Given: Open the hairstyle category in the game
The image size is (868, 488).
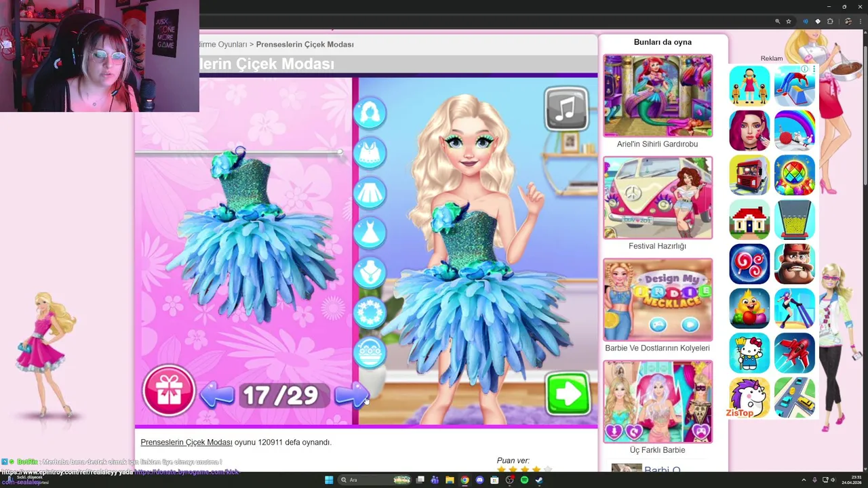Looking at the screenshot, I should [x=370, y=113].
